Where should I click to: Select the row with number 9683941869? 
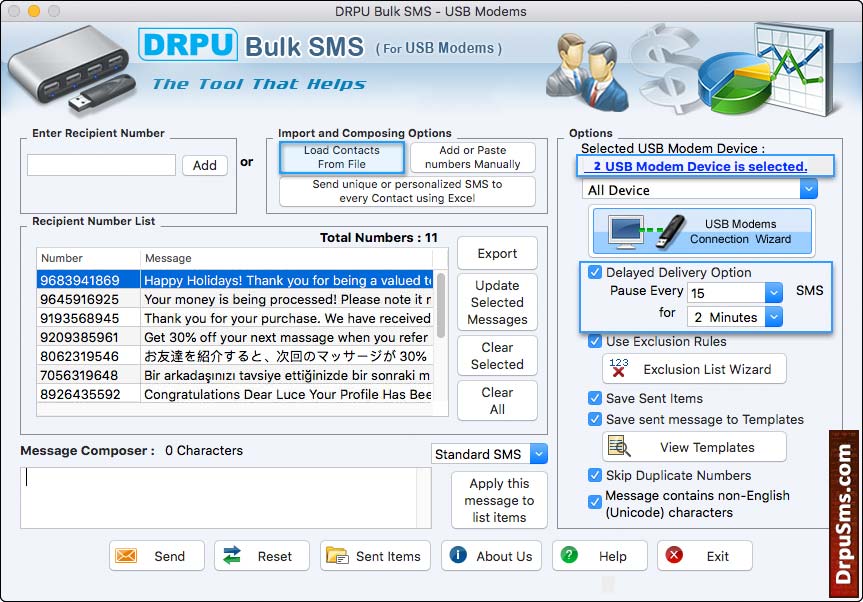pos(235,280)
